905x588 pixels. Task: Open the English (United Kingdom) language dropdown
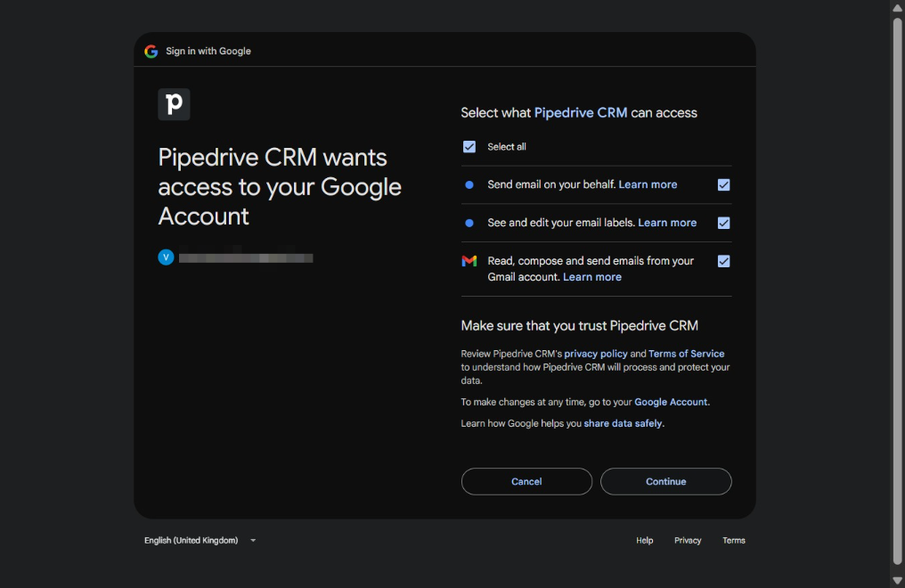point(200,540)
